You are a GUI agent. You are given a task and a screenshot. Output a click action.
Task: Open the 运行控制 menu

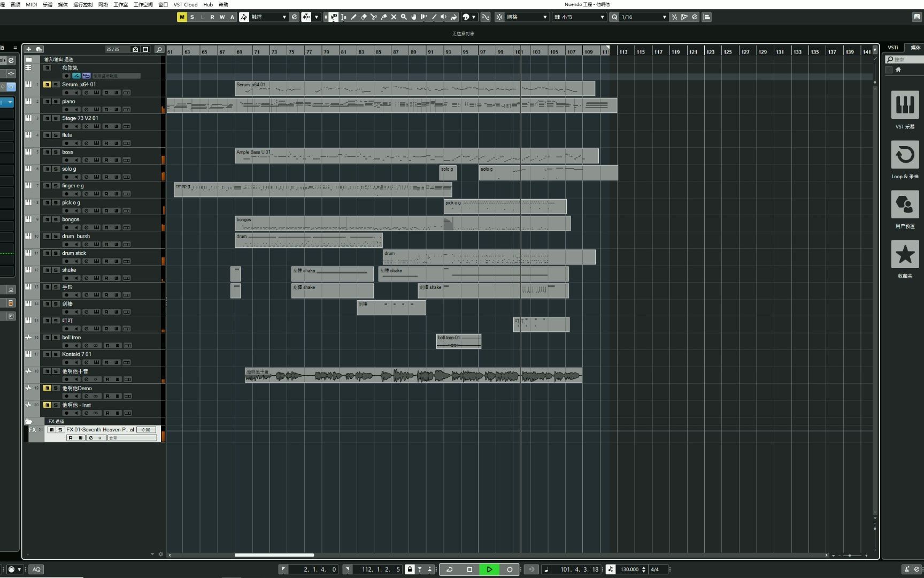point(82,4)
